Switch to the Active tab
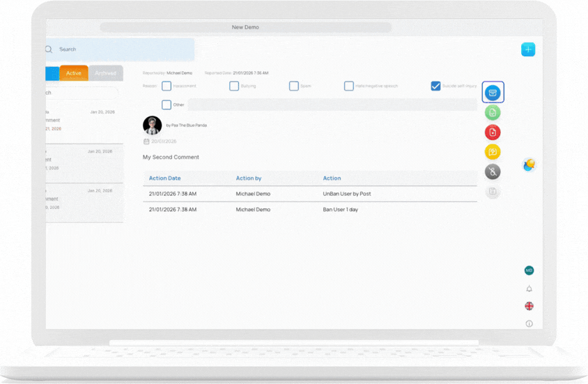588x384 pixels. (x=74, y=73)
